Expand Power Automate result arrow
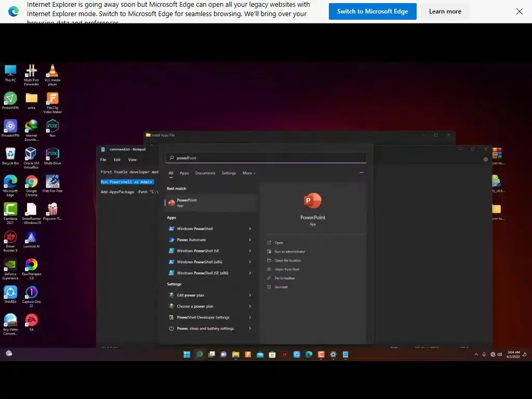The width and height of the screenshot is (532, 399). pos(250,240)
